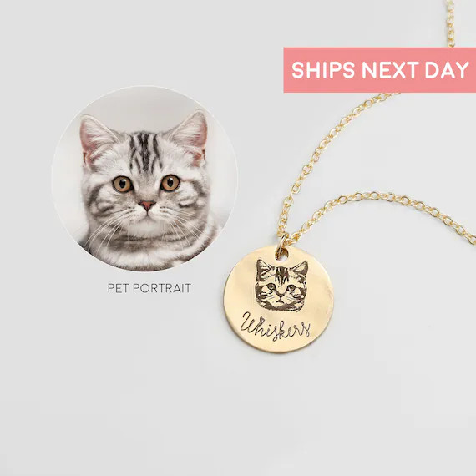Open the circular cat photo
476x476 pixels.
(144, 179)
